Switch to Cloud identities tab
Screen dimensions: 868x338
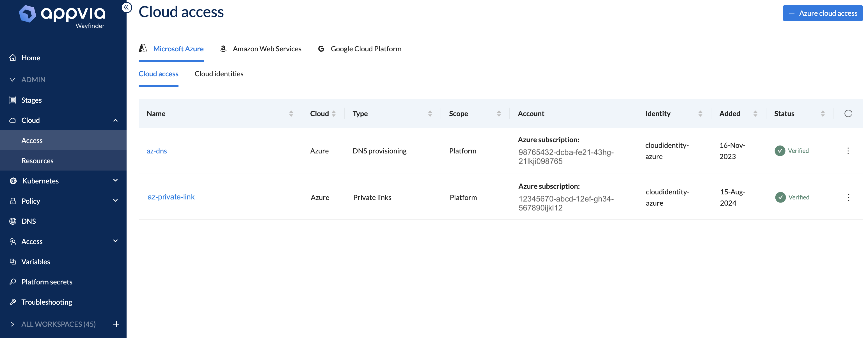click(219, 73)
